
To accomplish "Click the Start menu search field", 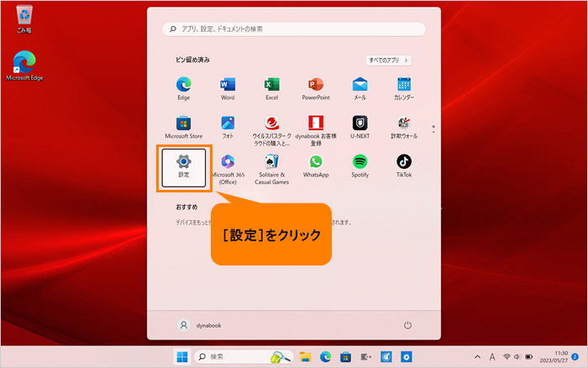I will tap(294, 29).
